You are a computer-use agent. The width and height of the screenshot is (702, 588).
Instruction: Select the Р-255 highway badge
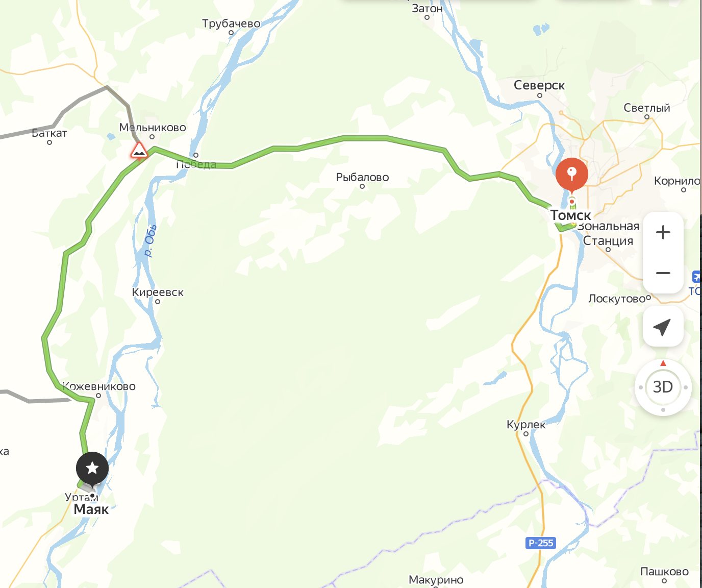click(x=540, y=543)
